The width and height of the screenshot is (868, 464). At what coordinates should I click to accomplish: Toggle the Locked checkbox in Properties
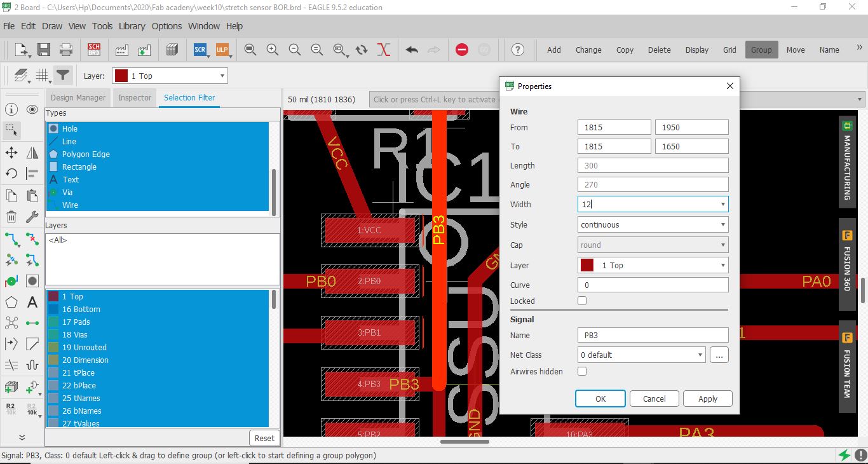point(582,301)
